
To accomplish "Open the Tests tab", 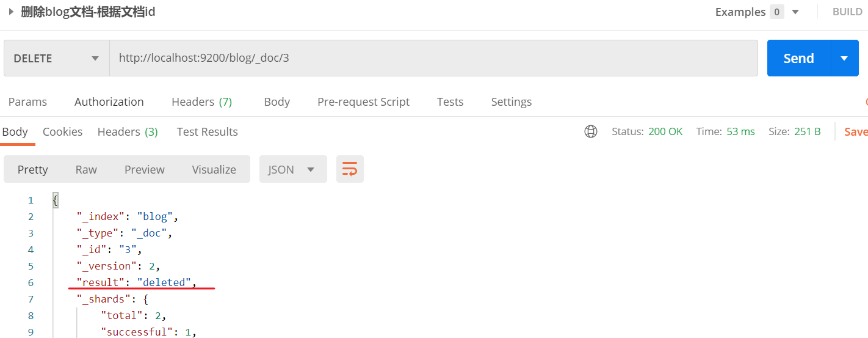I will point(450,102).
